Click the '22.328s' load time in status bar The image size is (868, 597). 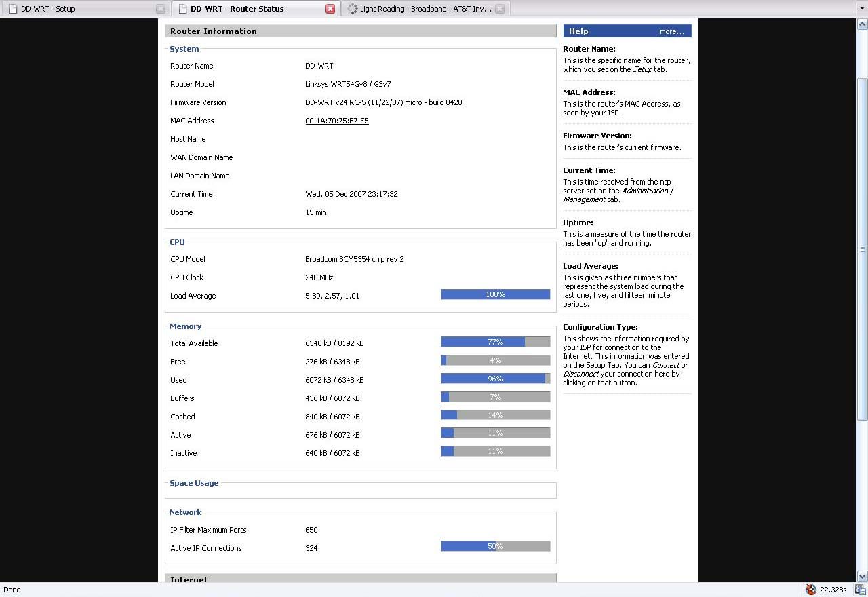click(833, 590)
